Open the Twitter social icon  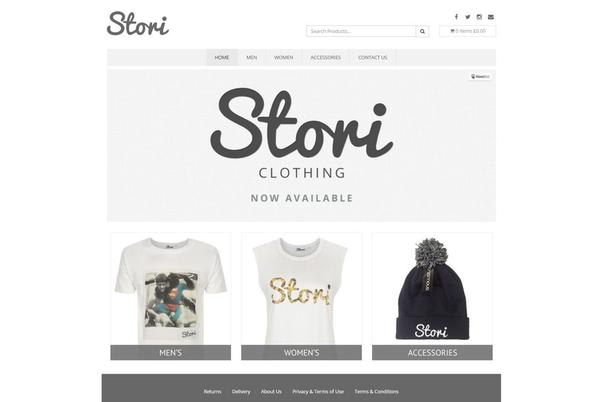click(x=468, y=17)
